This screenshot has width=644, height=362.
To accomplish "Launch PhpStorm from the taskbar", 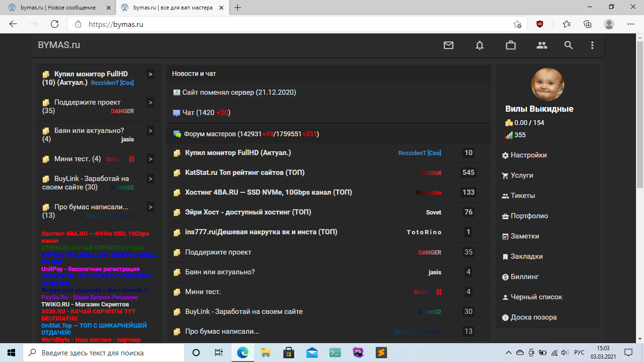I will (x=358, y=353).
